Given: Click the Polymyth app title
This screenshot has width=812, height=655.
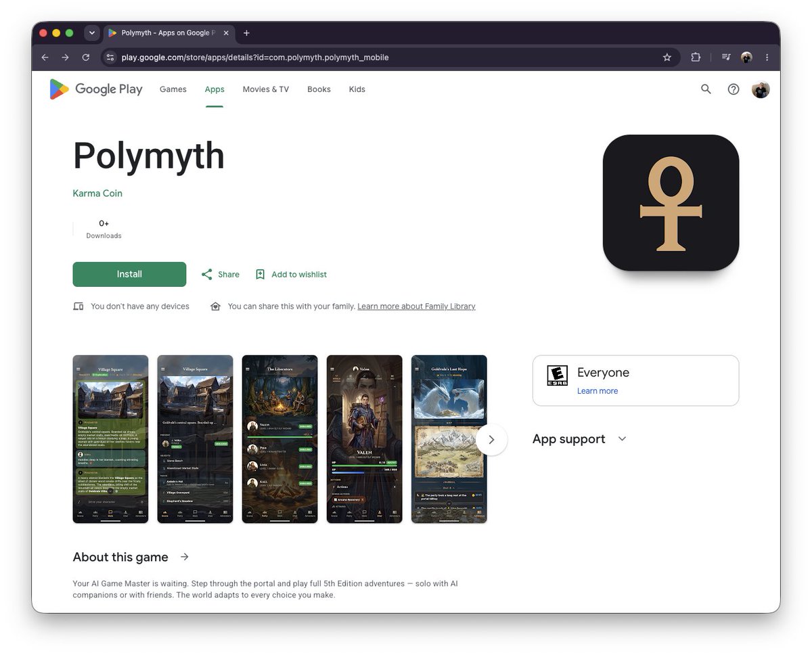Looking at the screenshot, I should [x=149, y=156].
